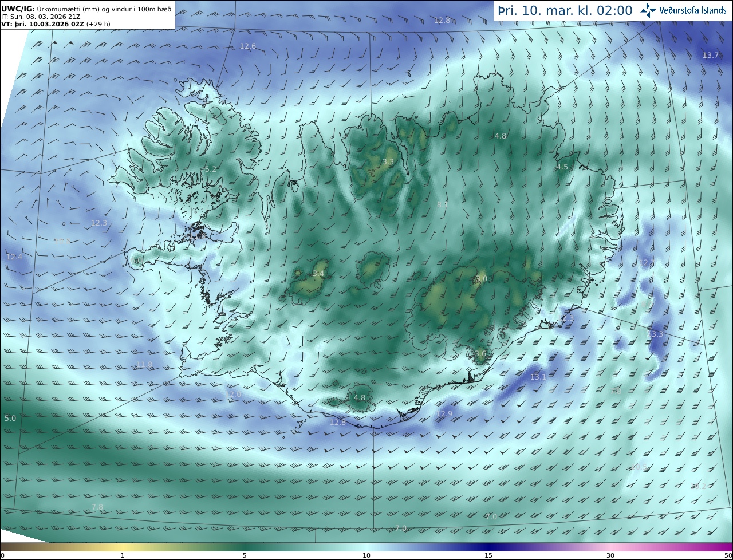The height and width of the screenshot is (560, 733).
Task: Click the 13.7 value label
Action: (x=711, y=56)
